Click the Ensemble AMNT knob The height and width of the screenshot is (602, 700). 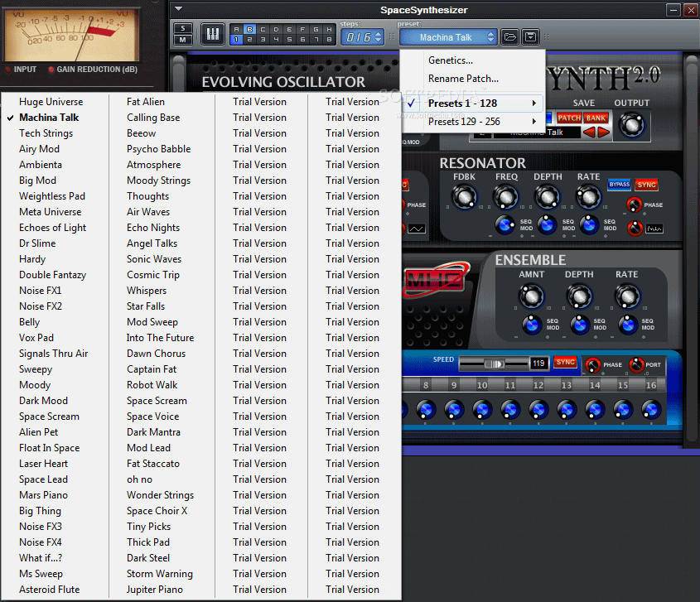532,296
